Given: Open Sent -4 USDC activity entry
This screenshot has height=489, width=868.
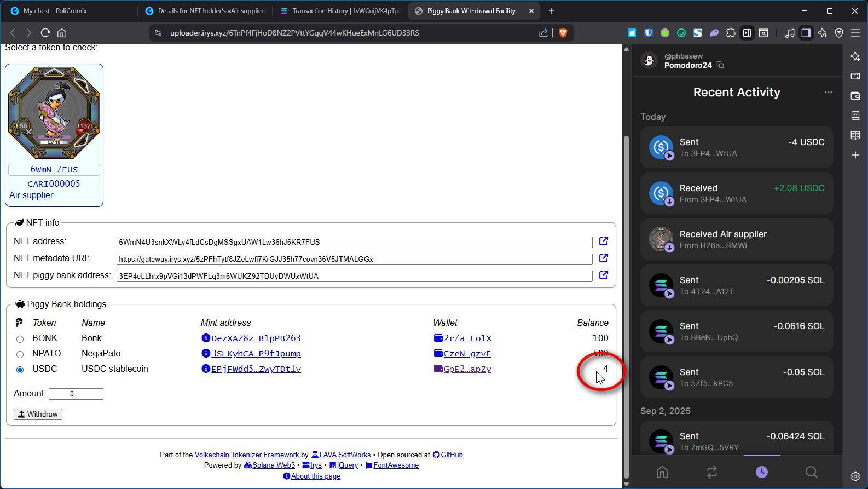Looking at the screenshot, I should 737,147.
